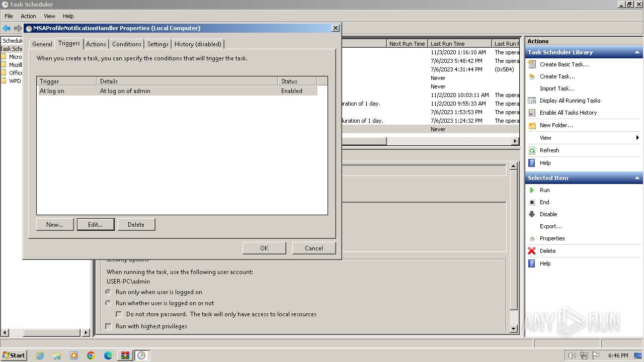Click the Help icon under Selected Item

tap(532, 263)
